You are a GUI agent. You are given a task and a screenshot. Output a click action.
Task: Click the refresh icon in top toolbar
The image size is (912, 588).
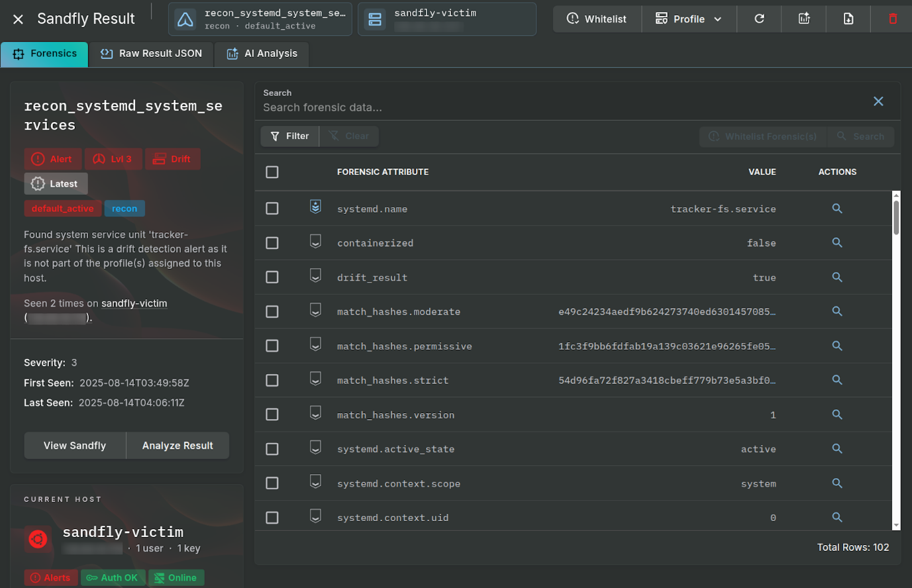759,19
